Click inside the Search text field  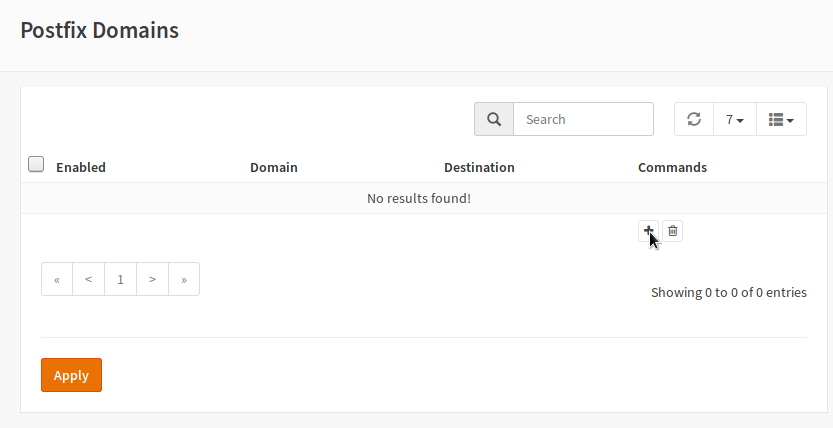[583, 119]
